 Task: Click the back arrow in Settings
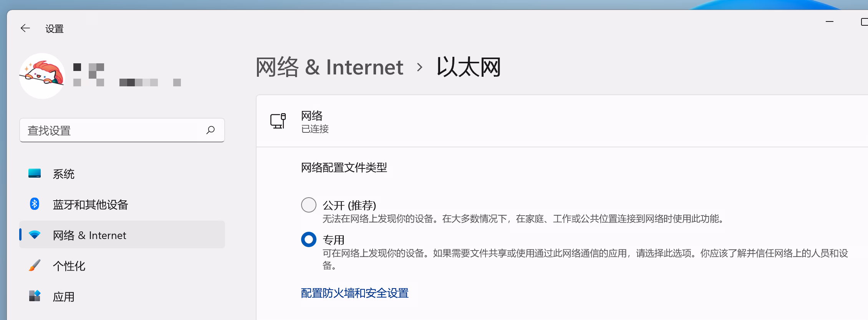25,28
